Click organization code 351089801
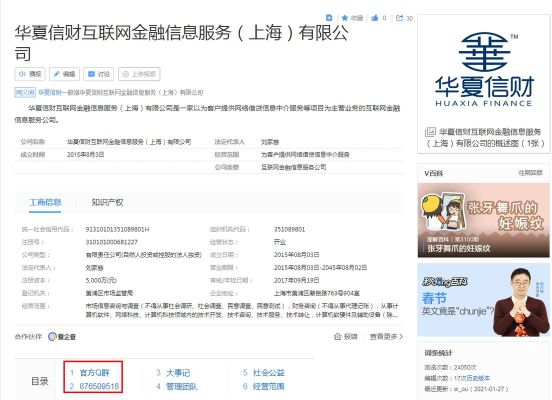The height and width of the screenshot is (400, 552). tap(289, 229)
